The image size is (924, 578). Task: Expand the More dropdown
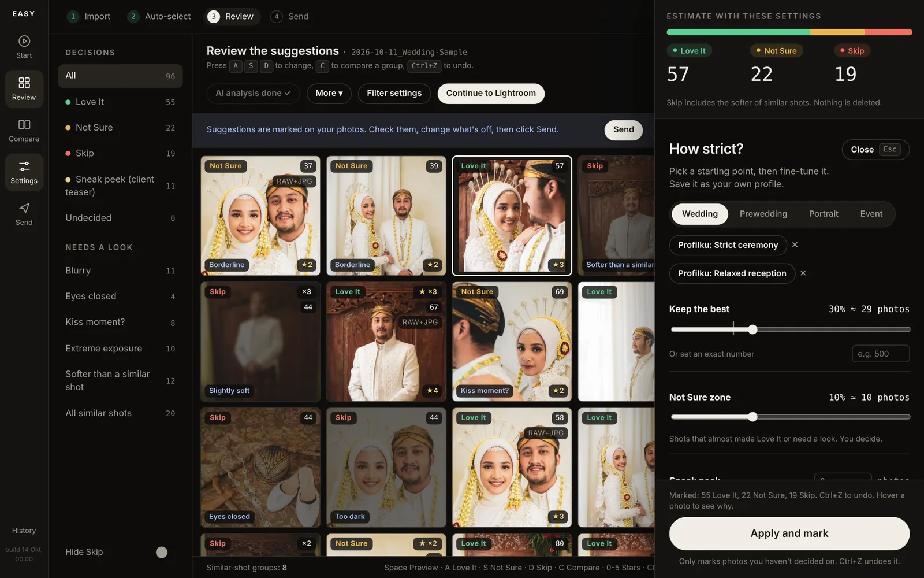329,94
